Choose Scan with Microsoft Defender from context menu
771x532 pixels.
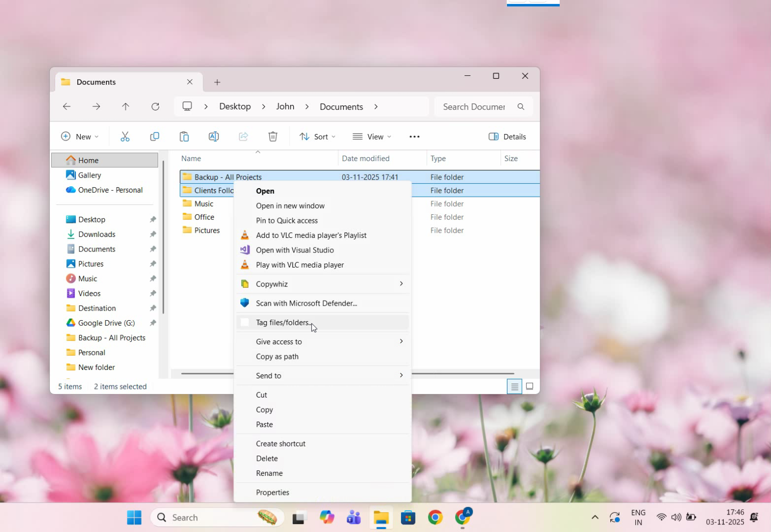click(306, 303)
